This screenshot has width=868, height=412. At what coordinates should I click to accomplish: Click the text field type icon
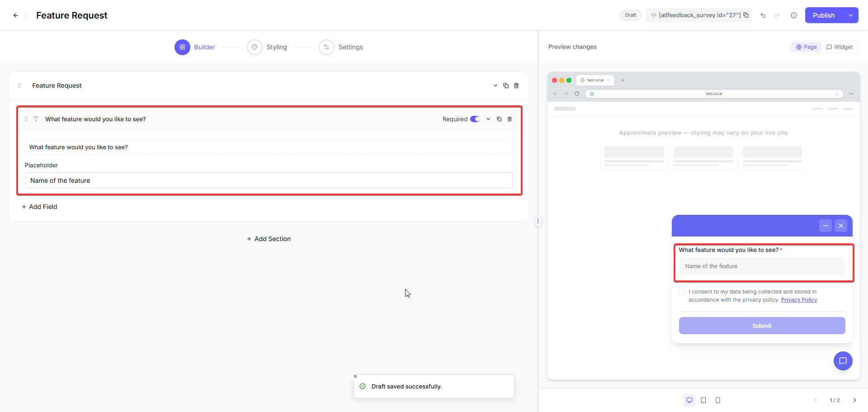(36, 119)
